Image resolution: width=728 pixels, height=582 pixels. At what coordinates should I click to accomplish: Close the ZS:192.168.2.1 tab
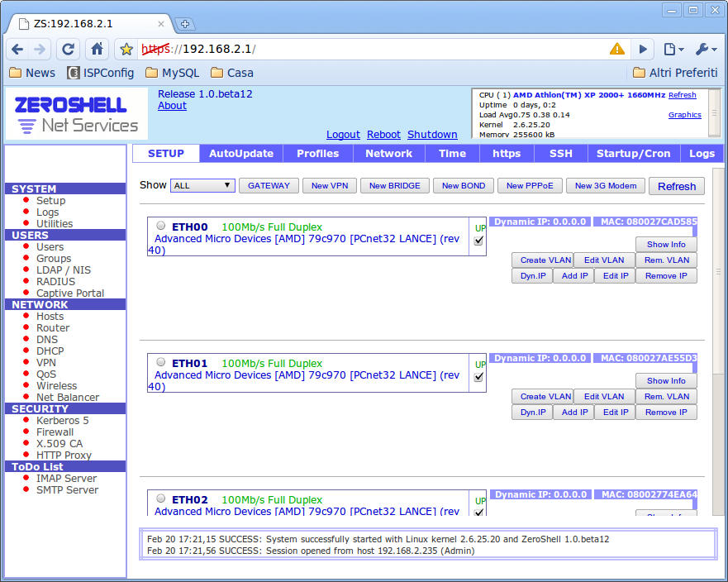[160, 24]
